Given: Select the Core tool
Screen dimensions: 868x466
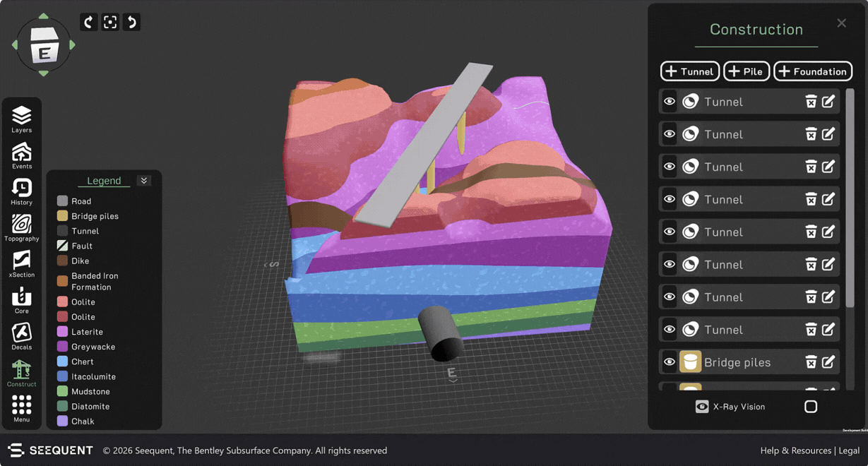Looking at the screenshot, I should point(22,300).
